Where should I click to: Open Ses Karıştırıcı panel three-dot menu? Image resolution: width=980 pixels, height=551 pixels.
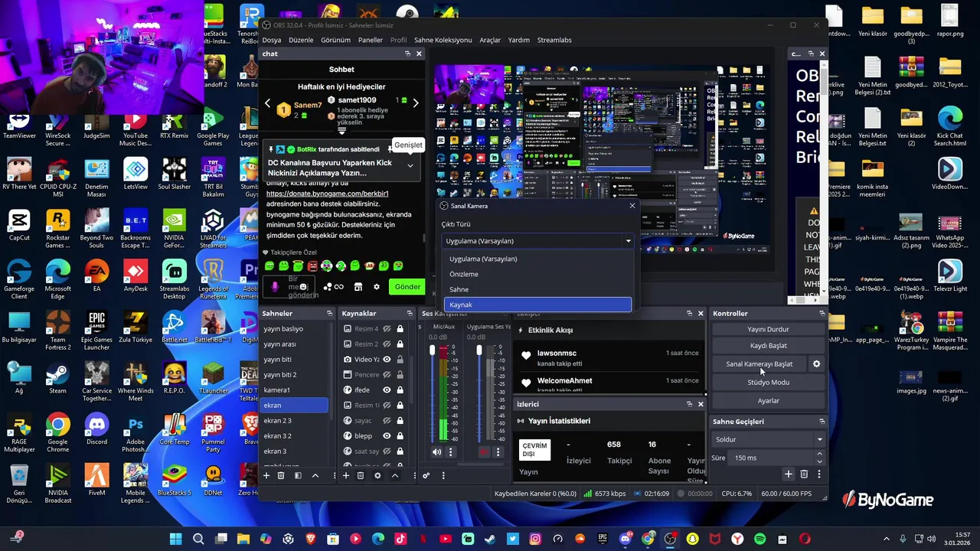[443, 475]
